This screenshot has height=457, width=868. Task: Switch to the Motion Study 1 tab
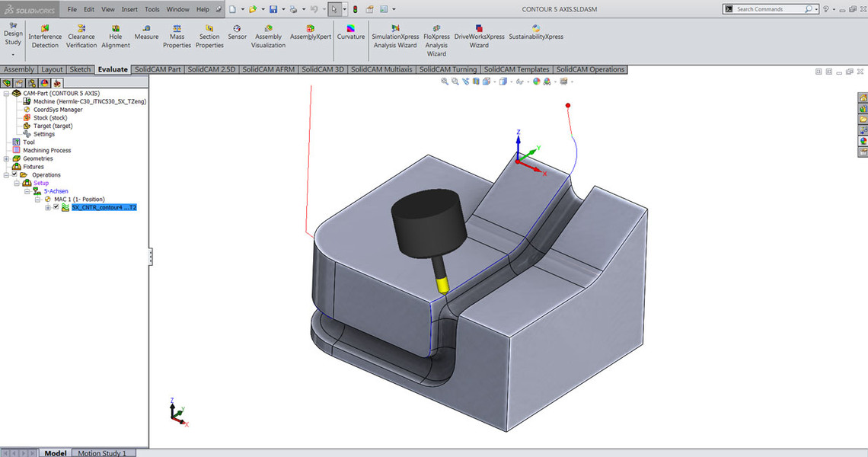[x=102, y=453]
